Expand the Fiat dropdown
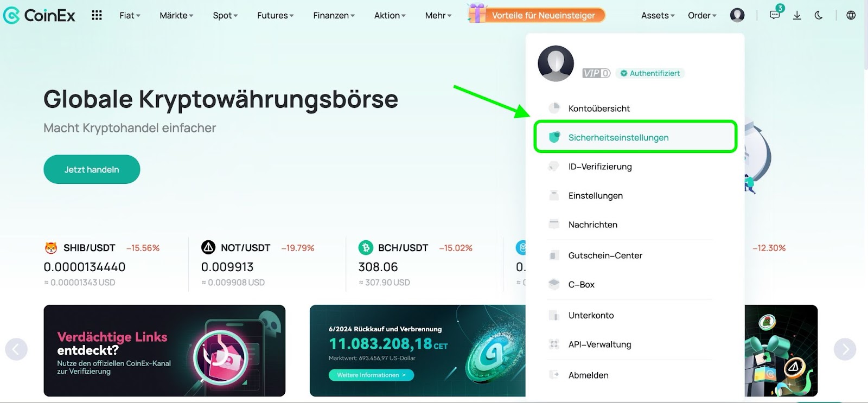This screenshot has height=403, width=868. [x=130, y=16]
